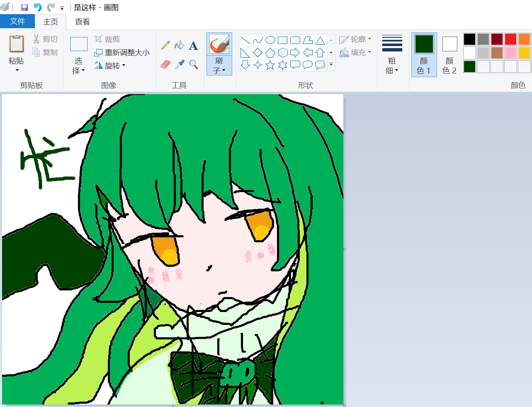The image size is (532, 407).
Task: Select the Fill with color bucket tool
Action: 179,45
